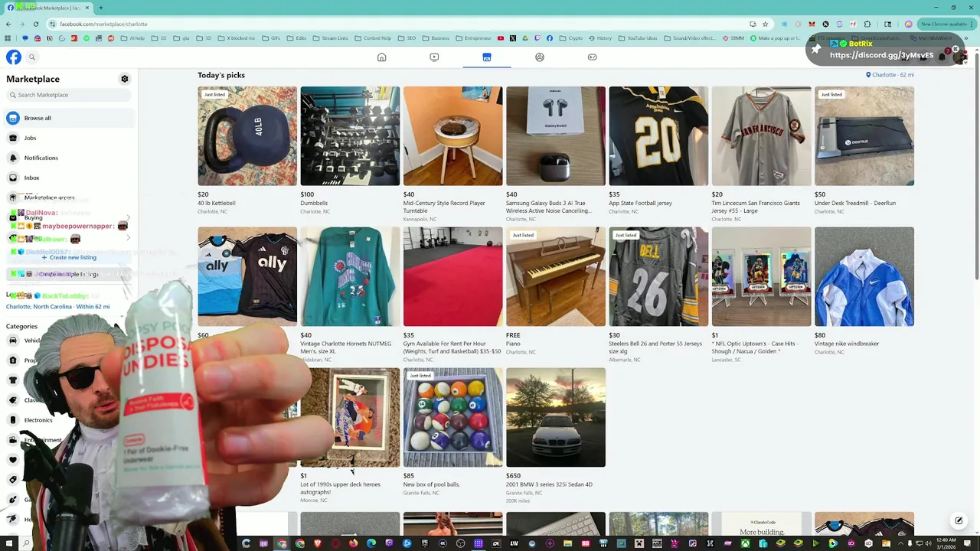This screenshot has height=551, width=980.
Task: Open $100 Dumbbells listing image
Action: [350, 135]
